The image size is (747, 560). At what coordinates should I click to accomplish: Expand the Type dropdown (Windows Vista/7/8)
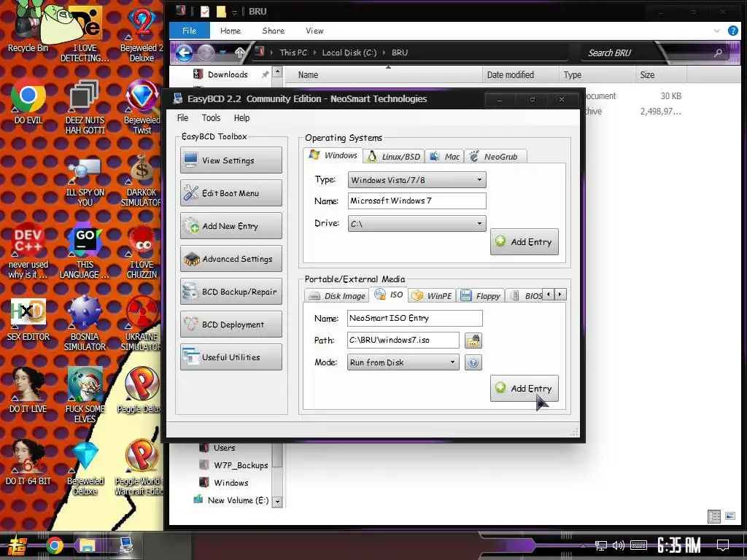point(417,180)
